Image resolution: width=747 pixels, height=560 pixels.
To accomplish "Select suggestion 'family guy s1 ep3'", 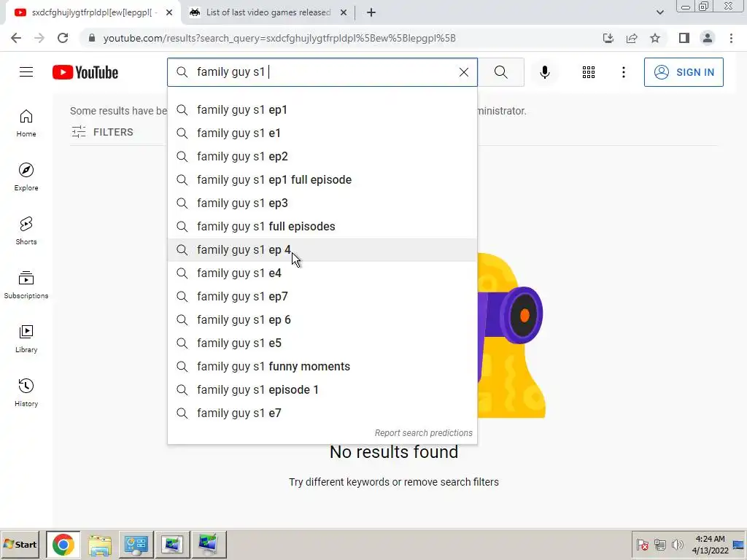I will pos(322,203).
